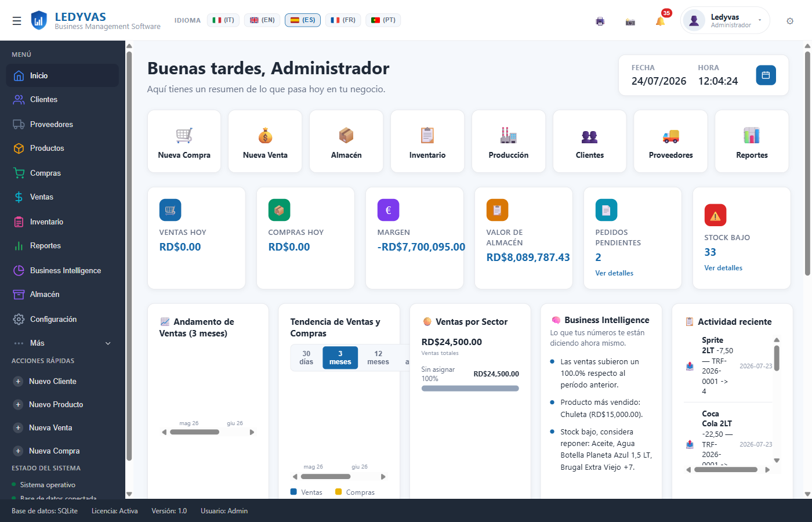812x522 pixels.
Task: Open Clientes in sidebar menu
Action: (63, 100)
